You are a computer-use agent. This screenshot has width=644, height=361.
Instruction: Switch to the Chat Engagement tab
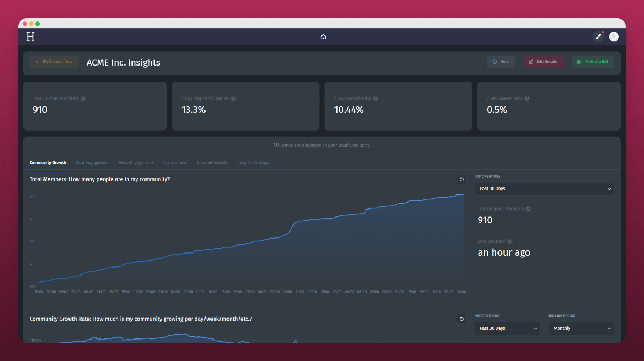[92, 163]
